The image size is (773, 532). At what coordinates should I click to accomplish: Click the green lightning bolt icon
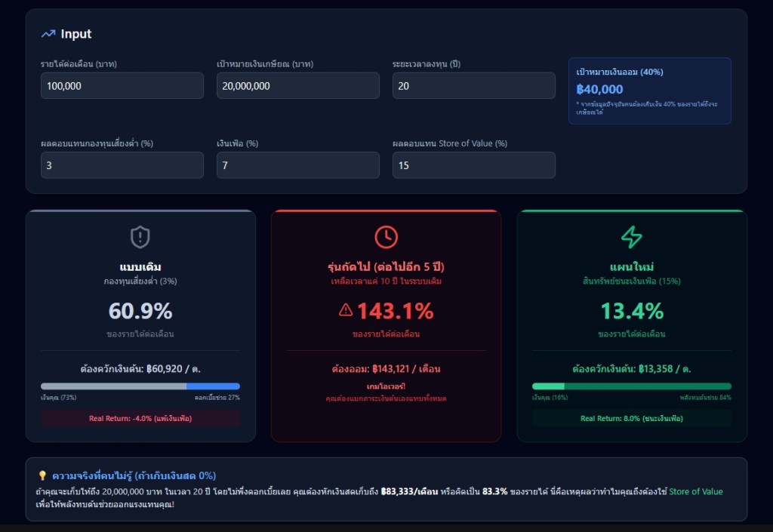pos(631,237)
